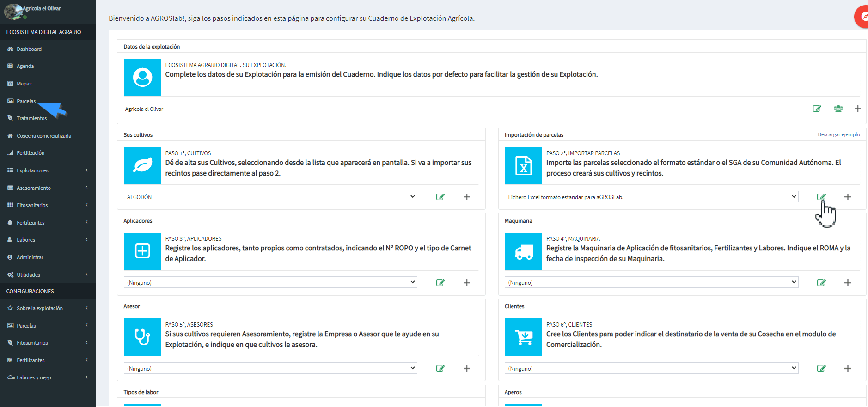Viewport: 868px width, 407px height.
Task: Go to Mapas in the sidebar
Action: click(x=24, y=84)
